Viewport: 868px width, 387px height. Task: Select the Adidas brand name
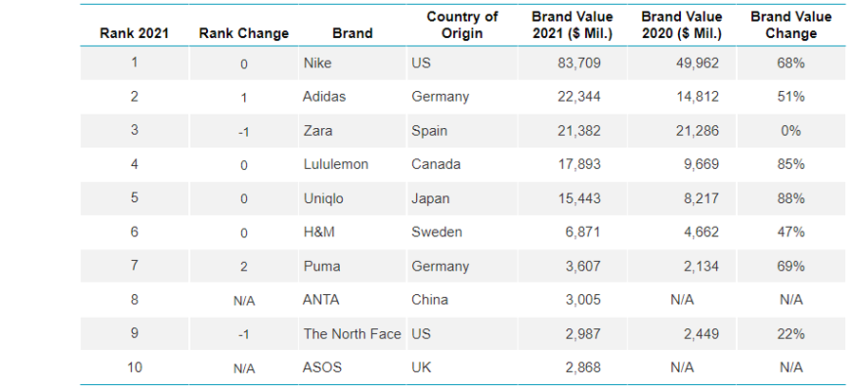point(323,97)
